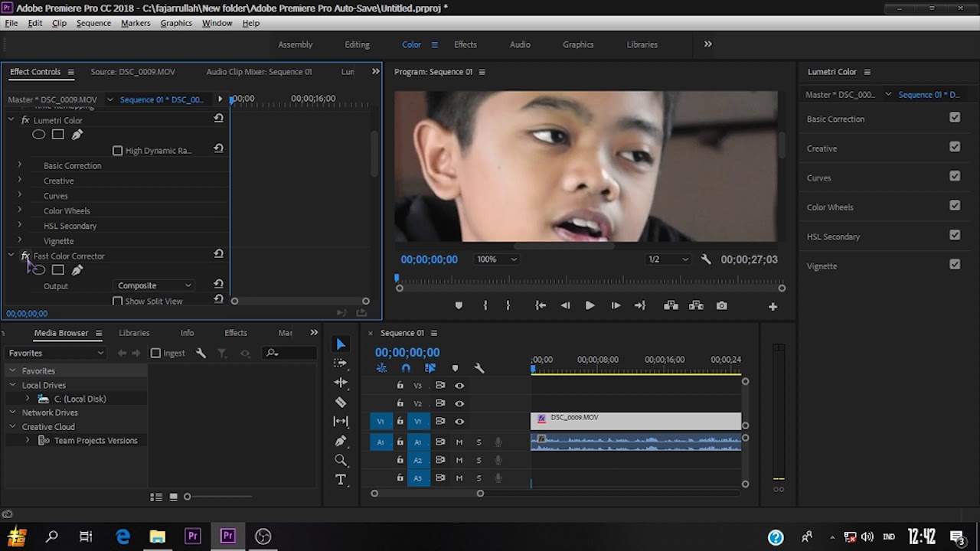Select the Pen tool in timeline toolbar
This screenshot has height=551, width=980.
pyautogui.click(x=341, y=441)
